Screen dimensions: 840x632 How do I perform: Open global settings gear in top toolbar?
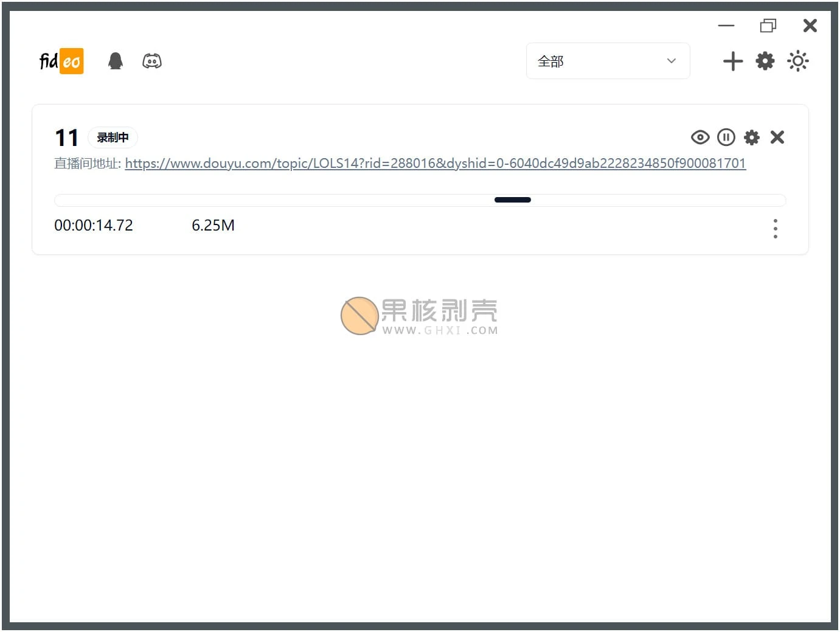(765, 61)
